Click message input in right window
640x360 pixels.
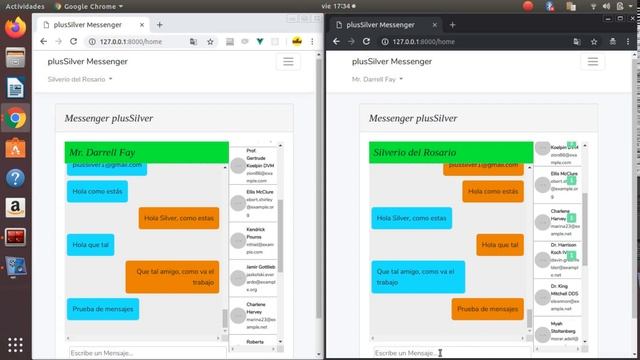452,353
